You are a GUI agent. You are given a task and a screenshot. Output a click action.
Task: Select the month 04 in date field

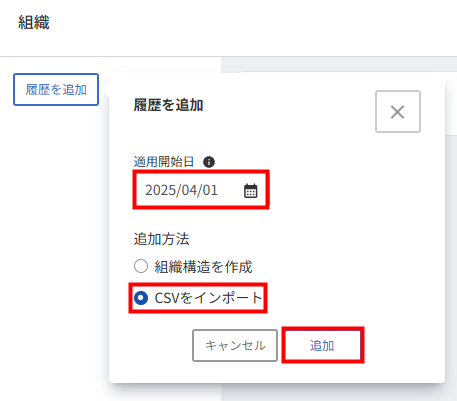(x=189, y=190)
